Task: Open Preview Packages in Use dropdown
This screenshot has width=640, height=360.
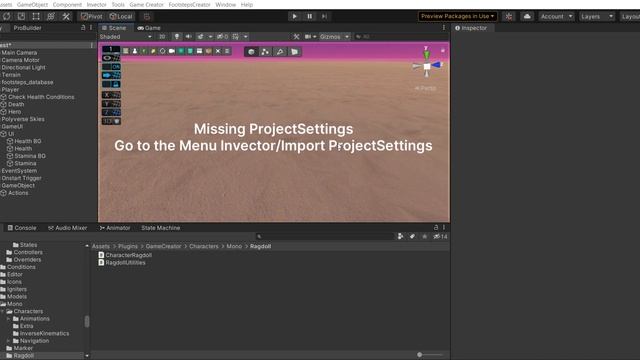Action: [458, 16]
